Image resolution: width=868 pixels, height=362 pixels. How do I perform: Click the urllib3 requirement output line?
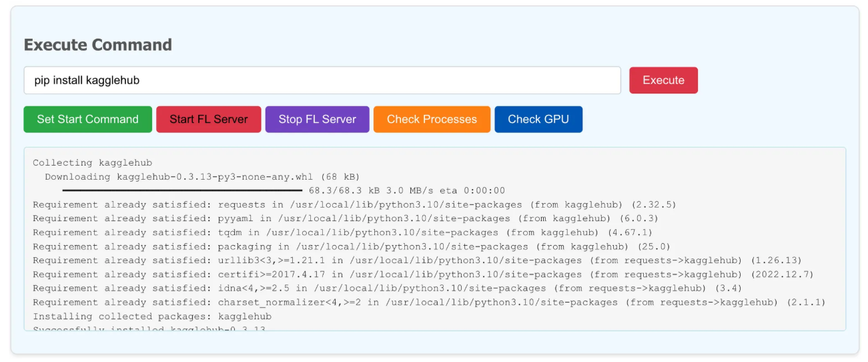click(417, 260)
